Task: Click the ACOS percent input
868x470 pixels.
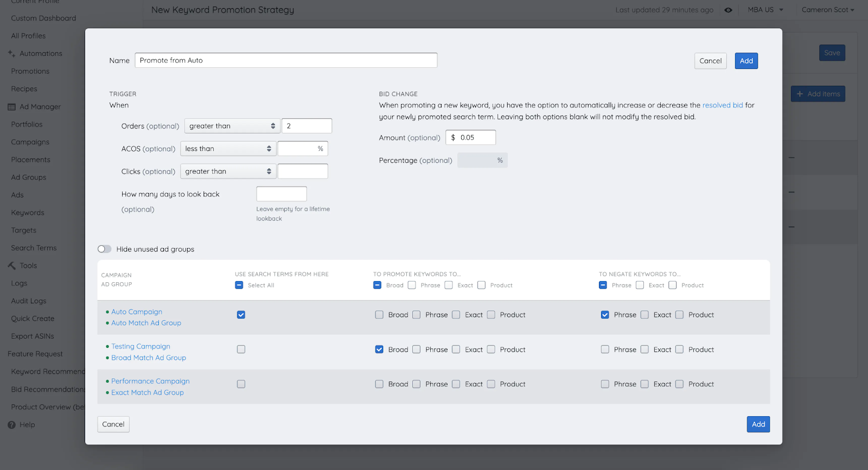Action: [x=303, y=149]
